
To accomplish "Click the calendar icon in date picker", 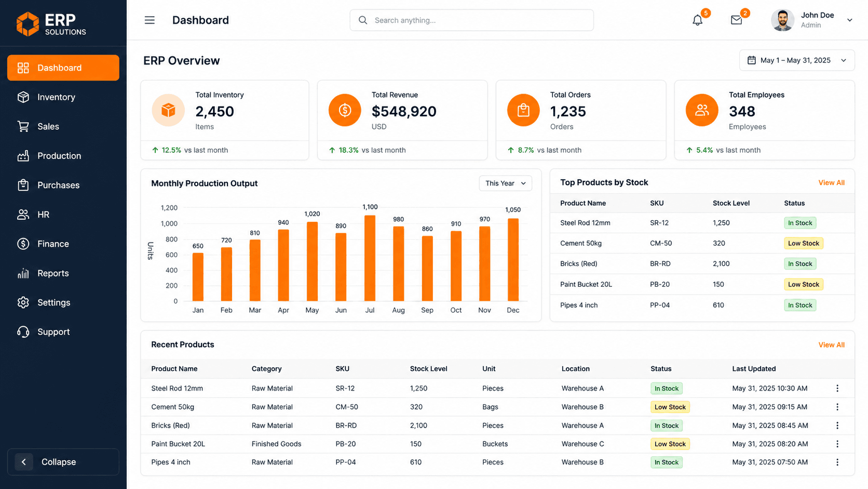I will pos(751,60).
